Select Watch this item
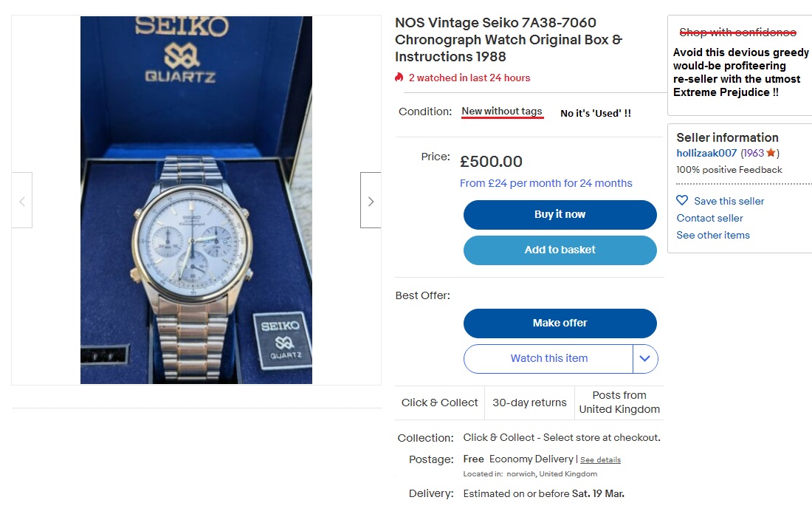The height and width of the screenshot is (517, 812). pyautogui.click(x=548, y=358)
